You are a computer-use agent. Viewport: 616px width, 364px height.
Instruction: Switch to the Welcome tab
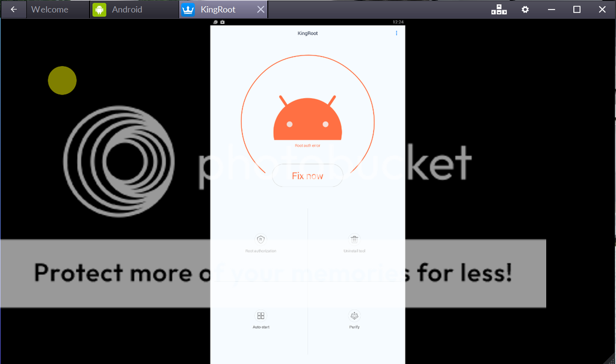49,10
